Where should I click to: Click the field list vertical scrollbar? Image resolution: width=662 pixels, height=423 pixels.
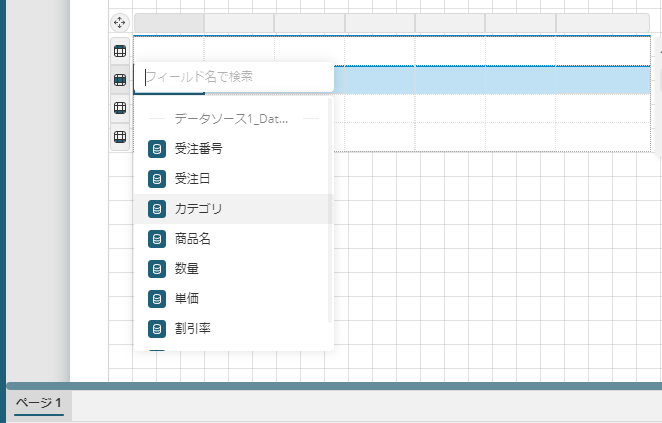330,210
